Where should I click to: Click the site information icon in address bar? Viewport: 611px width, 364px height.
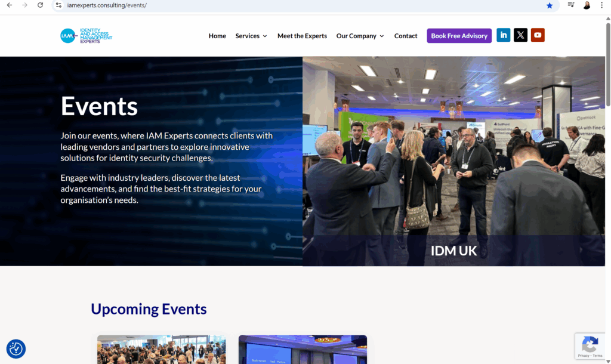point(58,5)
